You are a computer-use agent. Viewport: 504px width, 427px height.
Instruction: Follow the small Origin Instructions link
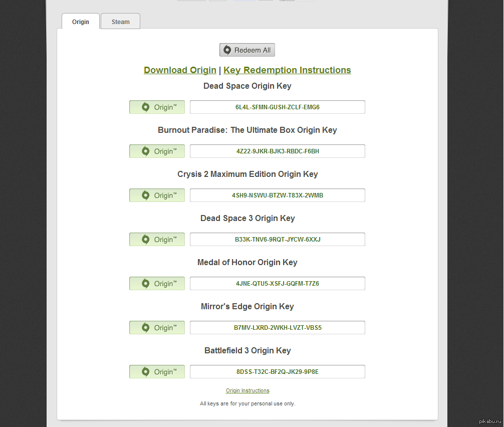coord(247,390)
